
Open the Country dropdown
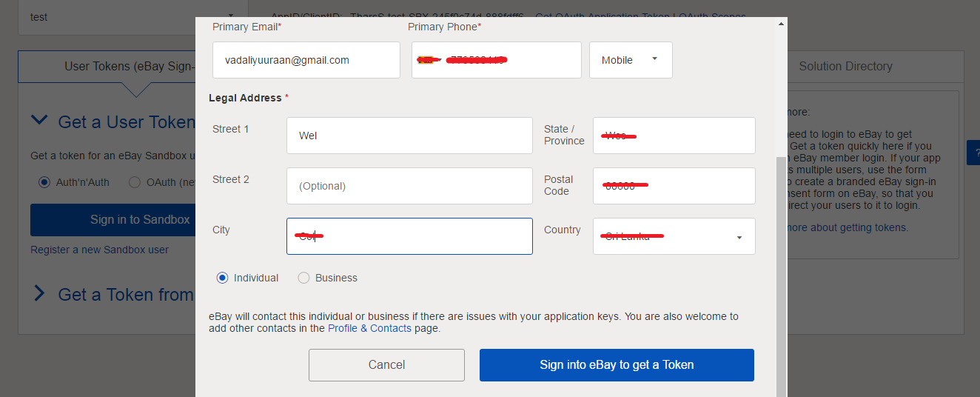click(x=674, y=236)
